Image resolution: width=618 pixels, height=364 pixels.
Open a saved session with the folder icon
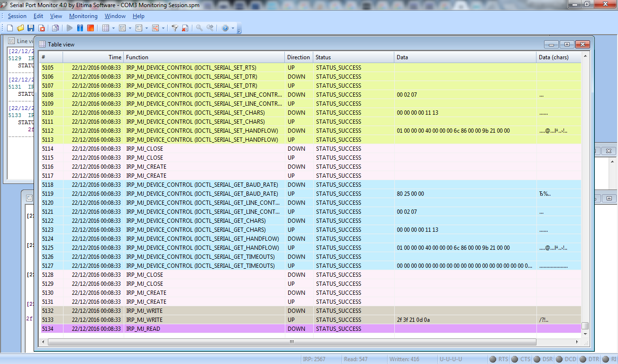tap(20, 28)
